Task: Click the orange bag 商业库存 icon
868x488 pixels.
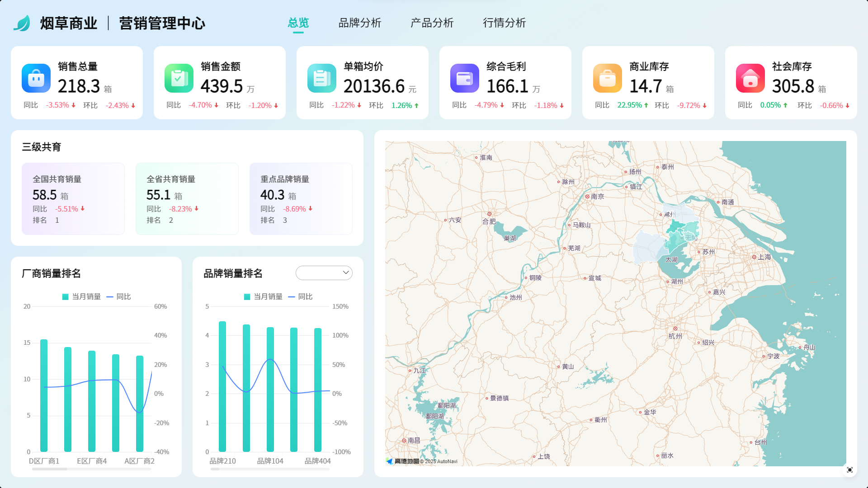Action: click(x=608, y=79)
